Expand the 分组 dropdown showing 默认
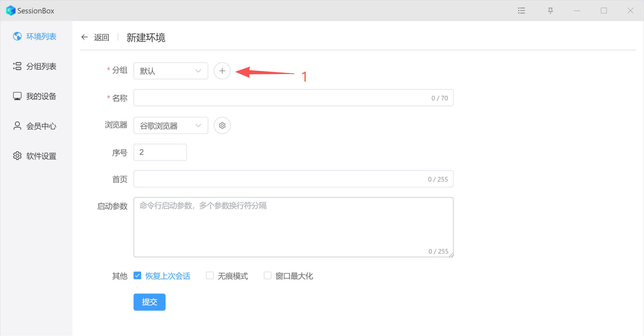Screen dimensions: 644x336 point(171,71)
